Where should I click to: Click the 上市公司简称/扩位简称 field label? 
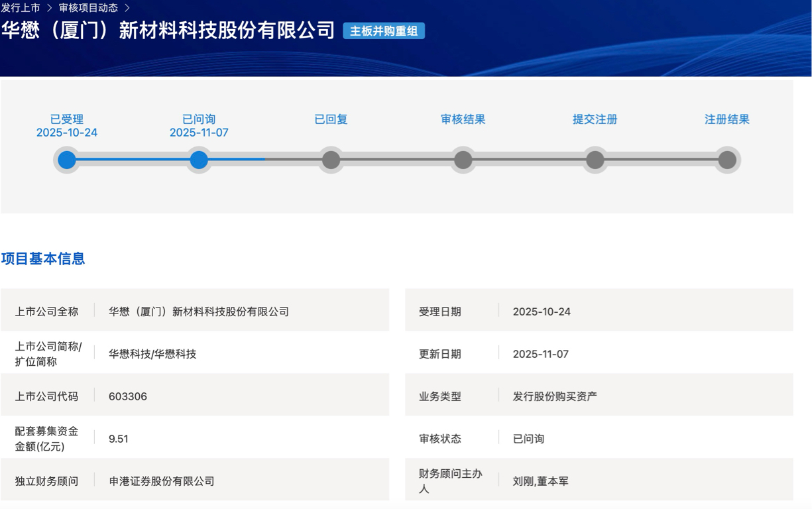tap(48, 354)
